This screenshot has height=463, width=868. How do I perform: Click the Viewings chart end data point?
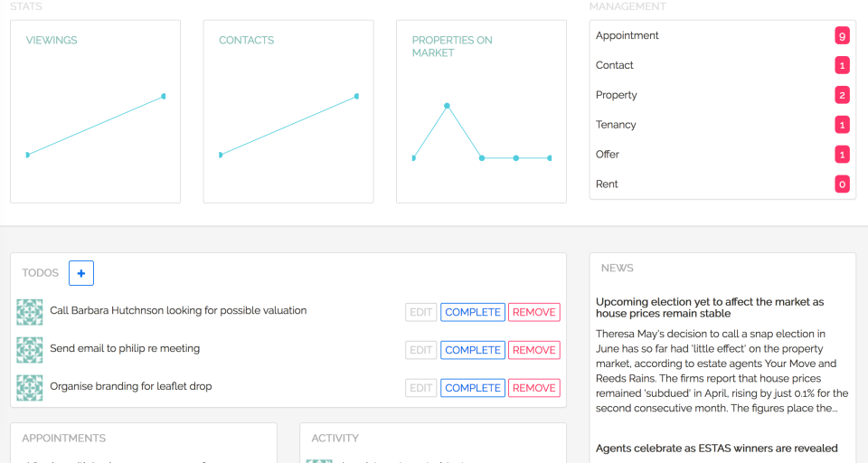click(x=164, y=96)
